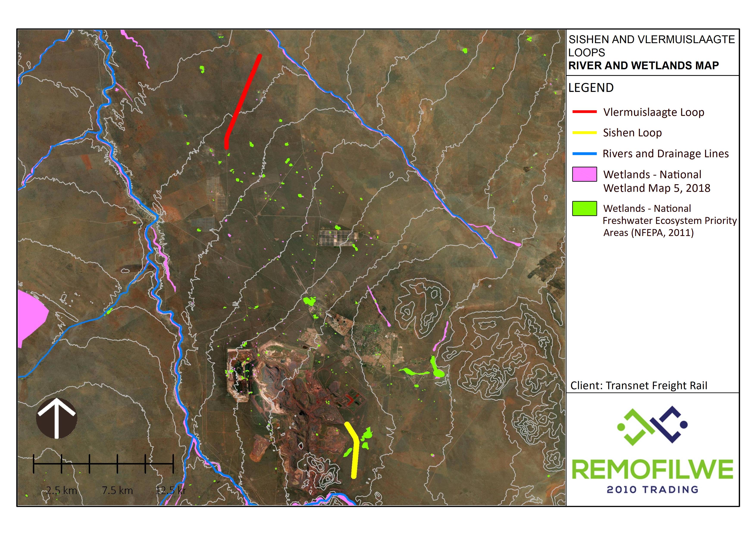Click the green NFEPA wetlands legend swatch
Image resolution: width=756 pixels, height=535 pixels.
pos(584,209)
